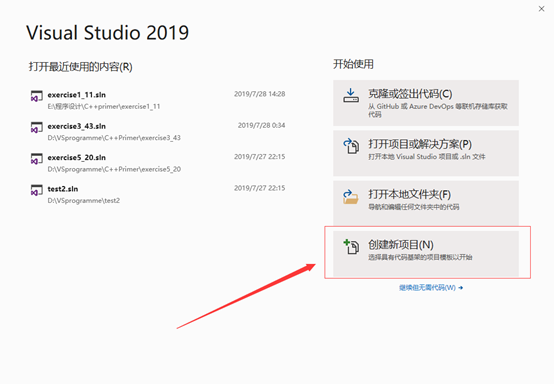This screenshot has height=384, width=554.
Task: Click the open project icon
Action: pyautogui.click(x=351, y=146)
